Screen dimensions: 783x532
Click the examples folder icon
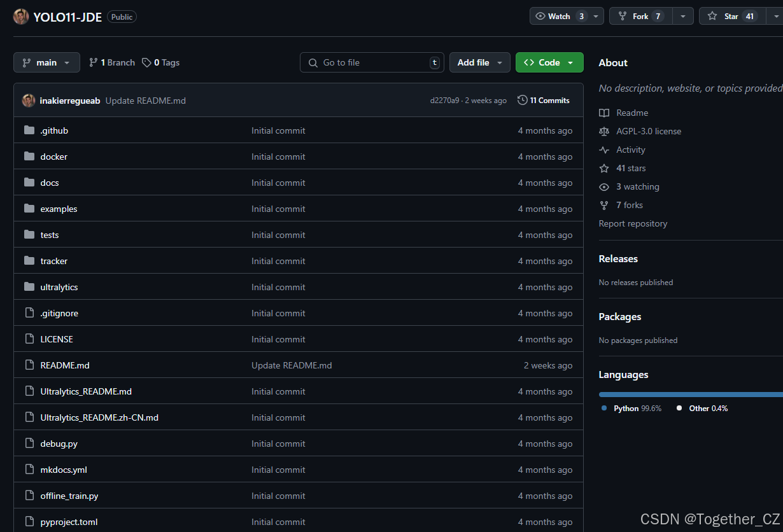29,209
